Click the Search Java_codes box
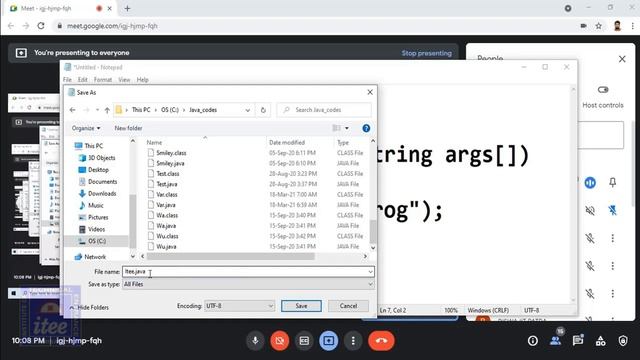640x360 pixels. pyautogui.click(x=324, y=110)
